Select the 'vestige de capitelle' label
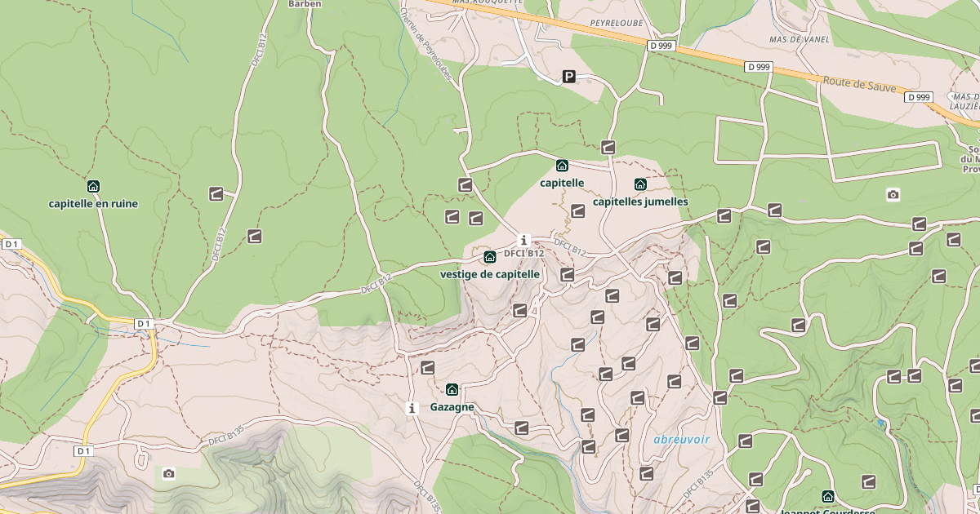 coord(490,274)
